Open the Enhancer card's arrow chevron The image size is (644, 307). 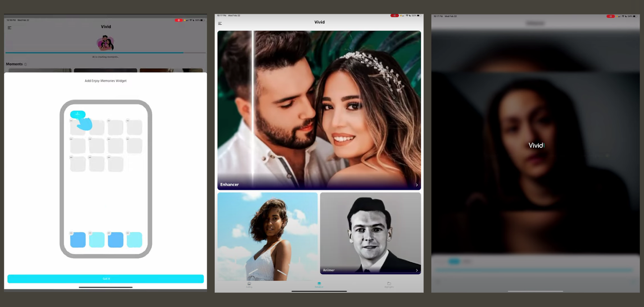[417, 185]
